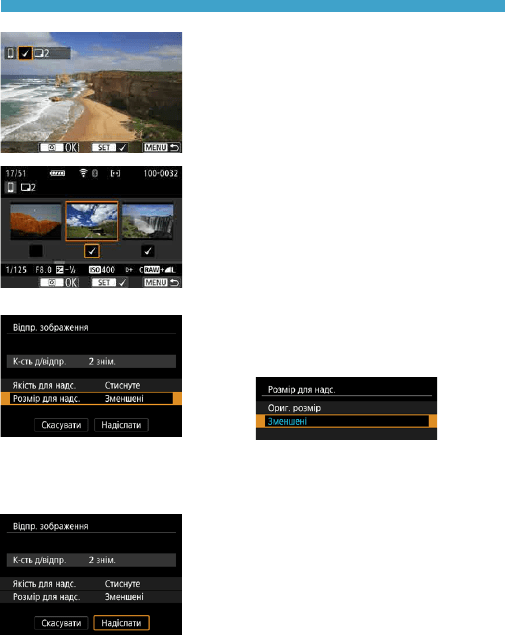
Task: Click 'Скасувати' in the dialog with orange row
Action: [x=61, y=425]
